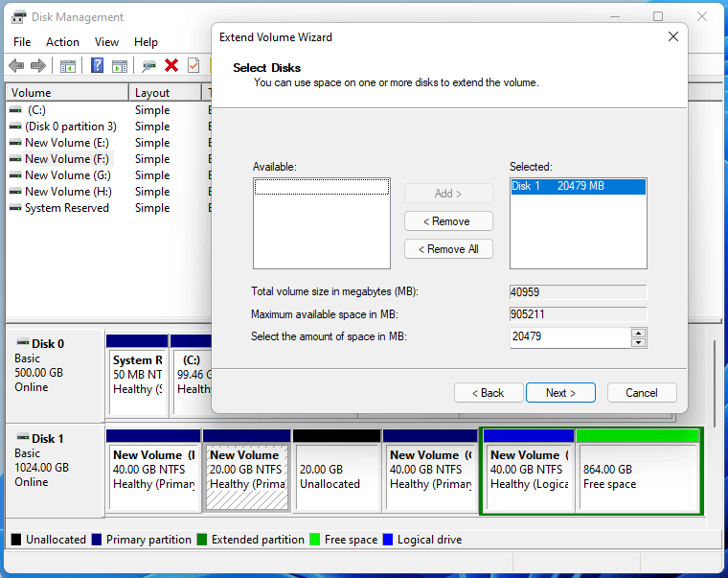Click the Primary partition legend swatch
The image size is (728, 578).
pyautogui.click(x=97, y=540)
